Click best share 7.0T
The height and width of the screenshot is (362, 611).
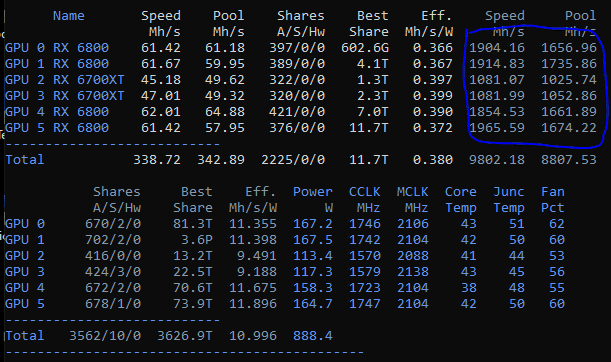pos(373,112)
